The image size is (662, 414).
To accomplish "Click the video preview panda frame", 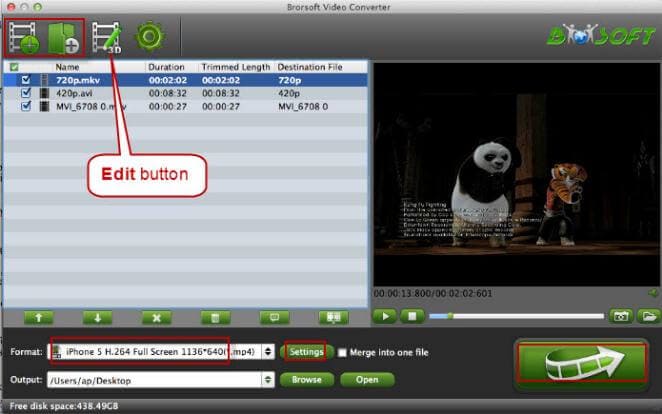I will click(516, 175).
